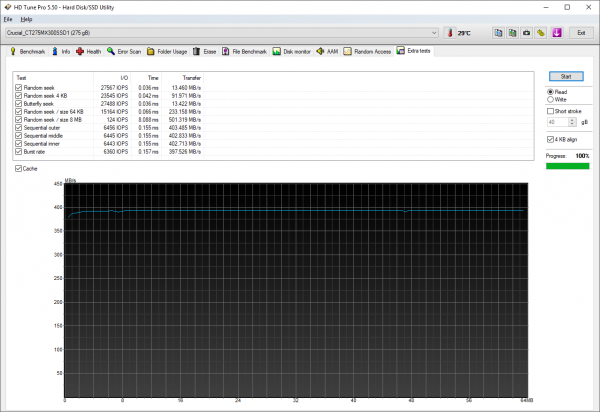Screen dimensions: 600x412
Task: Toggle the Cache checkbox
Action: point(18,169)
